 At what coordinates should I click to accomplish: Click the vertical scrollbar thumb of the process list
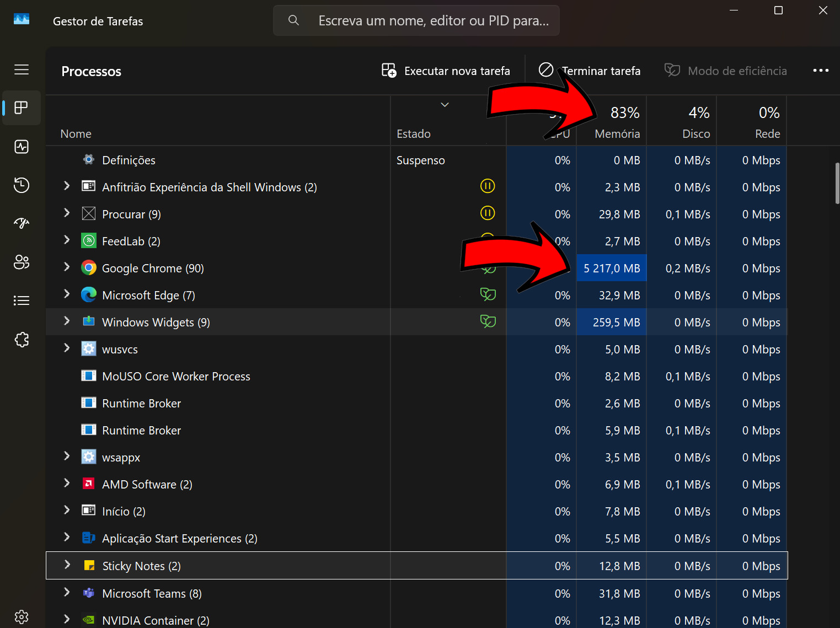pos(837,184)
